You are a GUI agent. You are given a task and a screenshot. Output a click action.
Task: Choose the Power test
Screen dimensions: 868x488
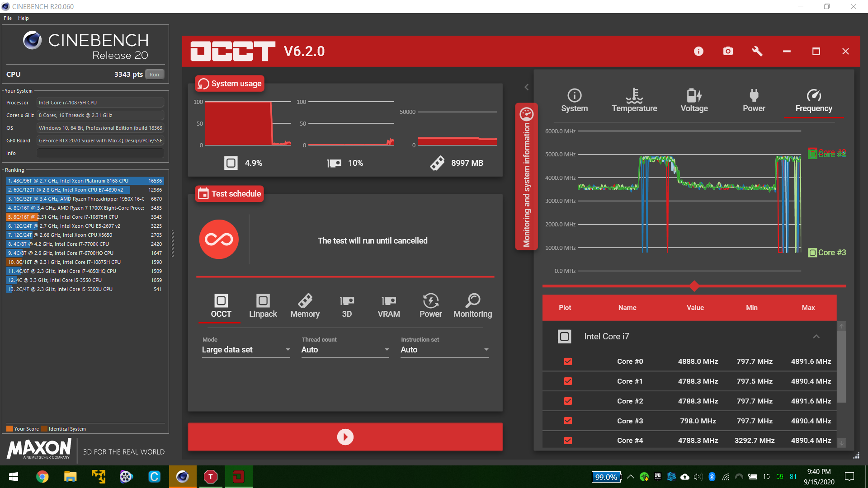[431, 306]
